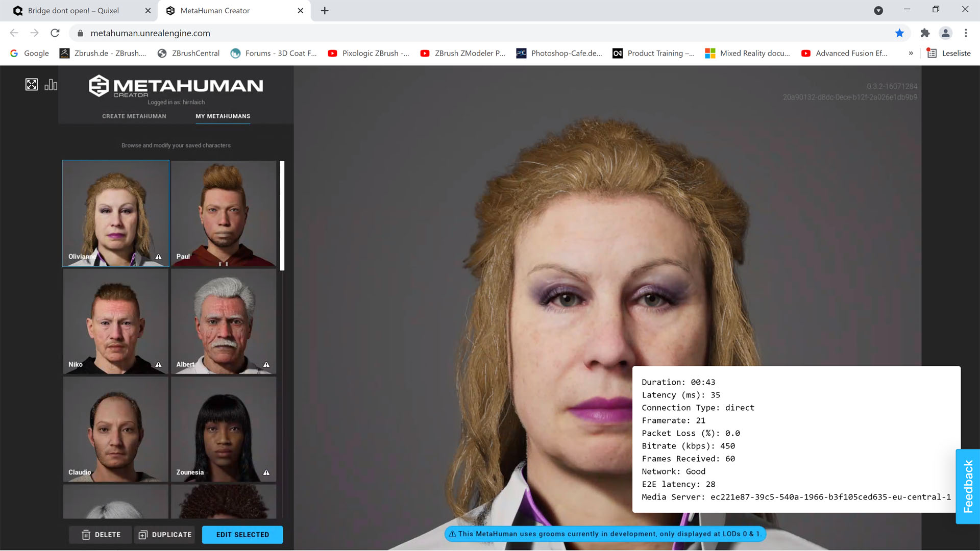Select Niko character thumbnail
Viewport: 980px width, 551px height.
pyautogui.click(x=116, y=321)
